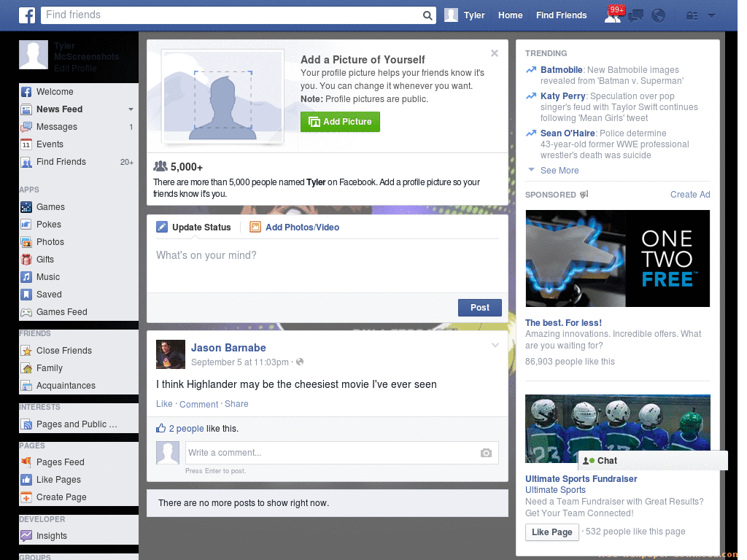Viewport: 747px width, 560px height.
Task: Click the Games Feed controller icon
Action: (26, 312)
